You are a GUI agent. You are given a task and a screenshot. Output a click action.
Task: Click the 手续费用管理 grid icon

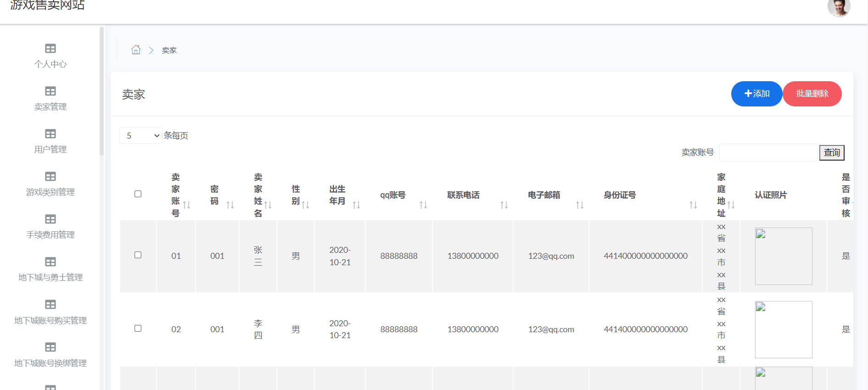[x=50, y=219]
